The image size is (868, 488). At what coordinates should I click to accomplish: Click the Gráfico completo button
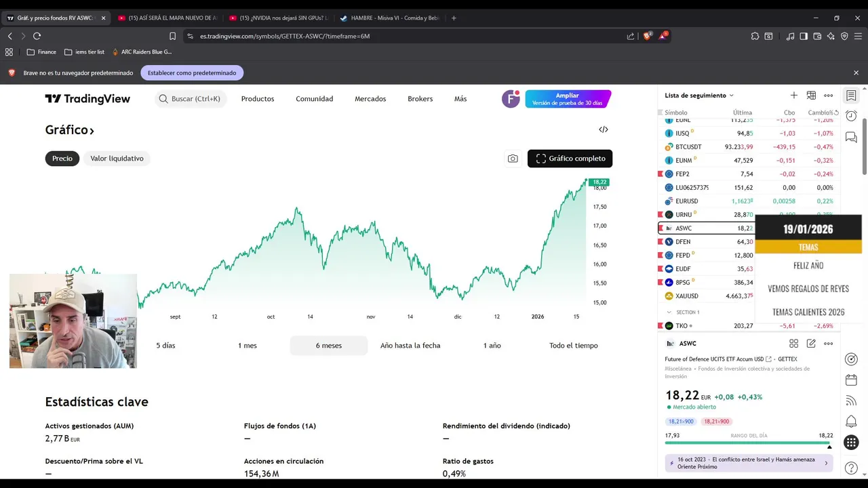coord(570,159)
